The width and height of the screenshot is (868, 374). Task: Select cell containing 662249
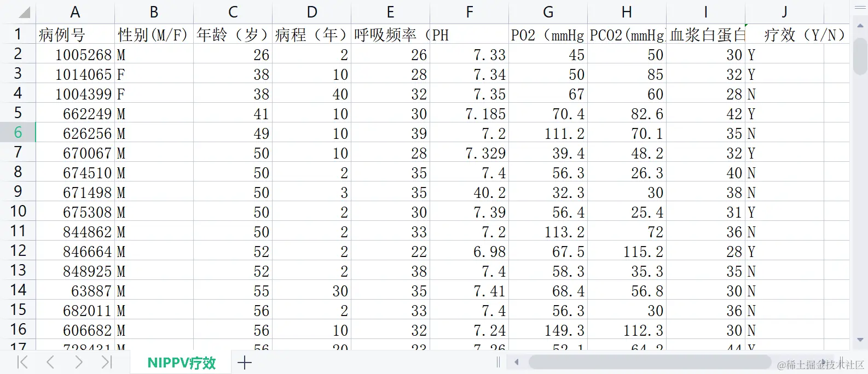76,113
